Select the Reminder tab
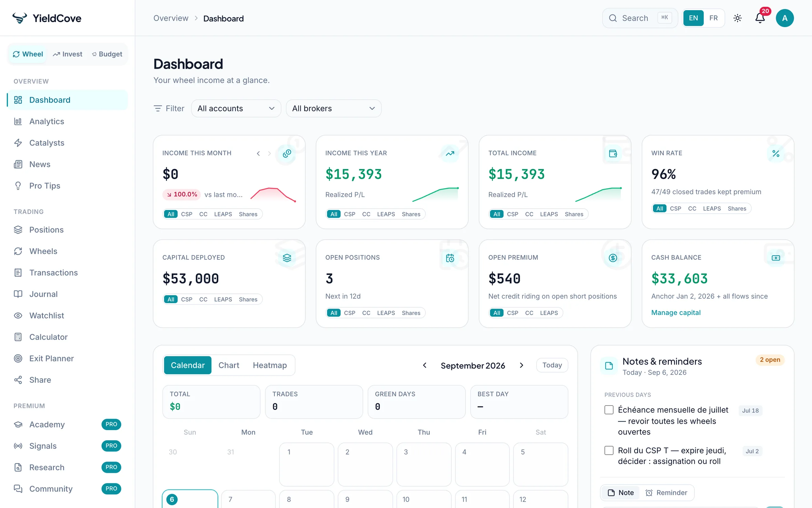The width and height of the screenshot is (812, 508). (x=666, y=492)
